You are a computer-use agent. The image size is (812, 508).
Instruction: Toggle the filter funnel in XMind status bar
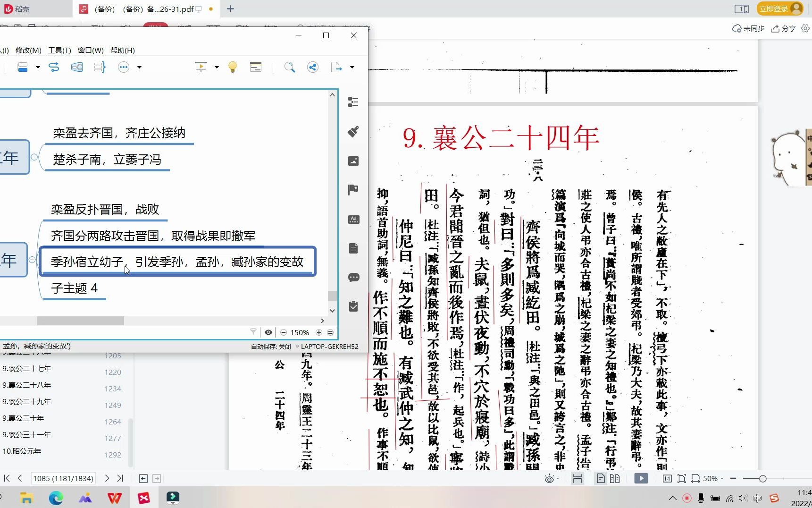[x=253, y=332]
